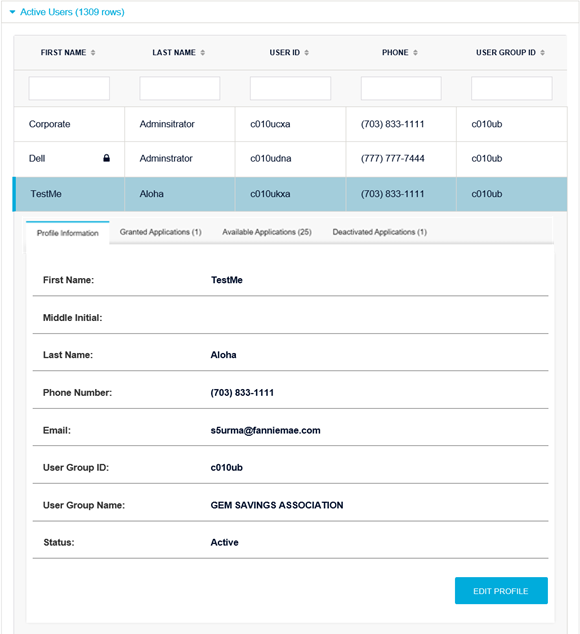Sort by Last Name column arrows
Image resolution: width=580 pixels, height=634 pixels.
[203, 53]
